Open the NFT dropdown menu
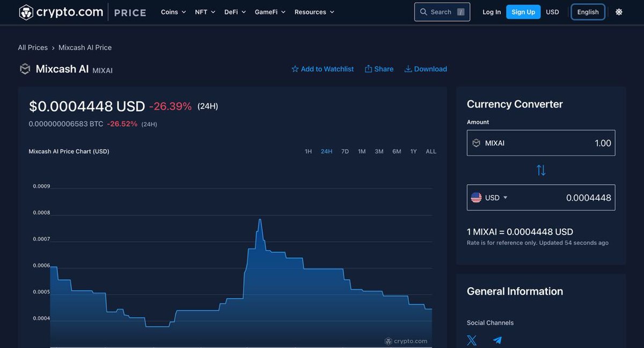This screenshot has height=348, width=644. click(205, 12)
